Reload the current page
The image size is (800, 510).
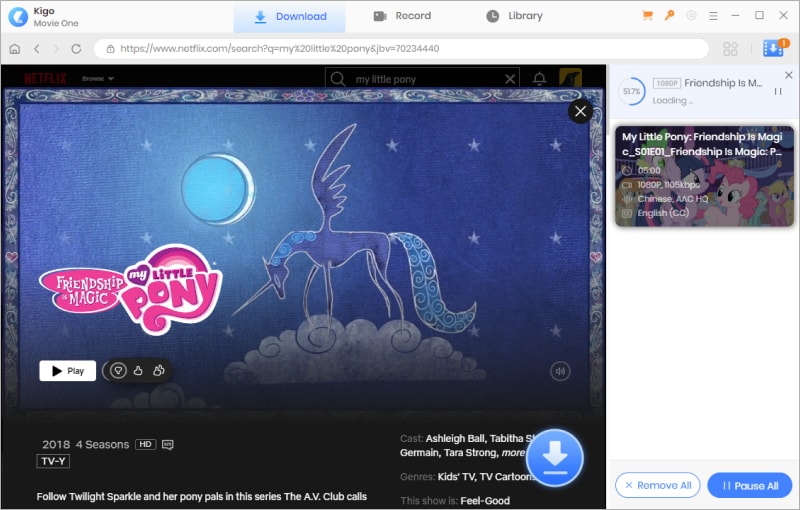pyautogui.click(x=77, y=48)
